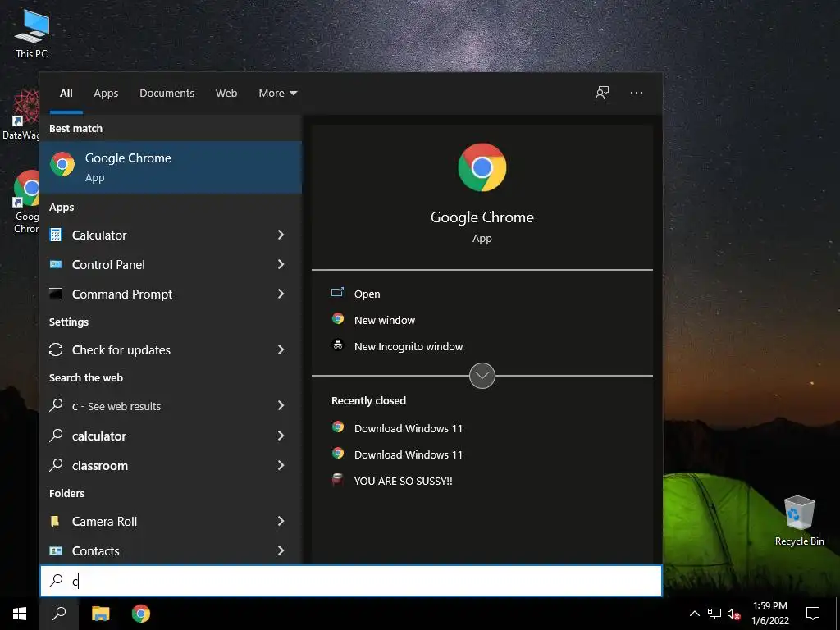Click the incognito icon beside New Incognito window
This screenshot has height=630, width=840.
(337, 345)
